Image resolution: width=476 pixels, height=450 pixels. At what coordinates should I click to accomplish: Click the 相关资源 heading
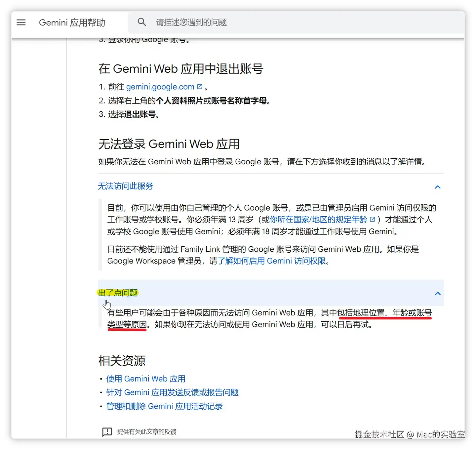tap(122, 361)
